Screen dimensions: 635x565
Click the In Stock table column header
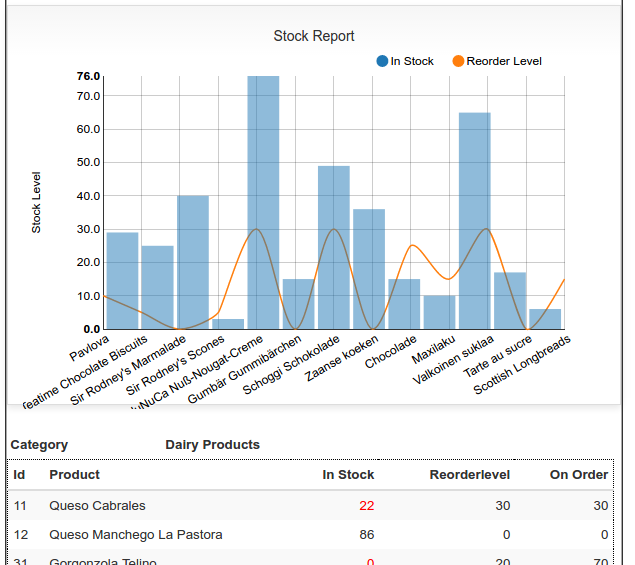348,475
